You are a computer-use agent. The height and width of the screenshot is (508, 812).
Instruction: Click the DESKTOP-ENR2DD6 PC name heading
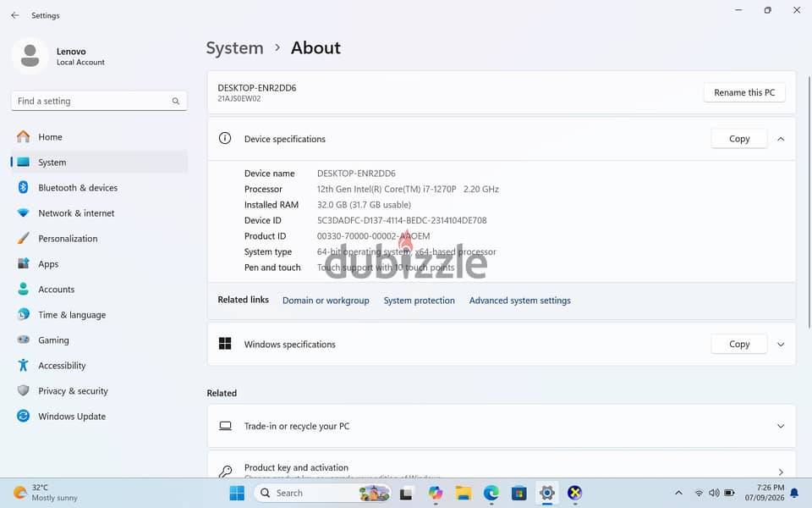[x=257, y=87]
